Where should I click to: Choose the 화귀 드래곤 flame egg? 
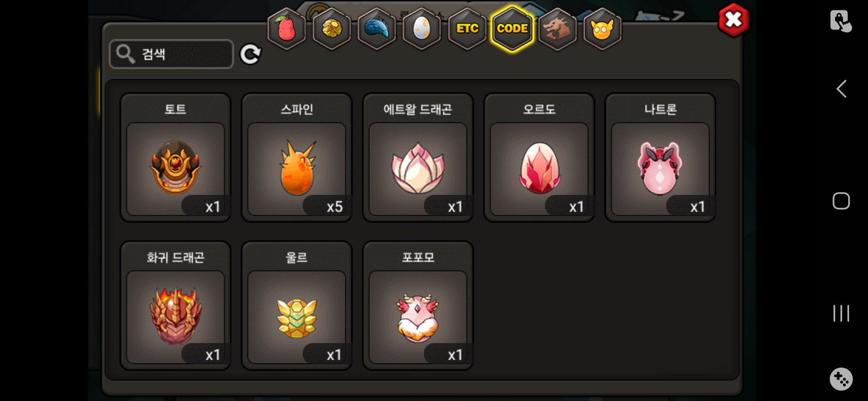[175, 306]
